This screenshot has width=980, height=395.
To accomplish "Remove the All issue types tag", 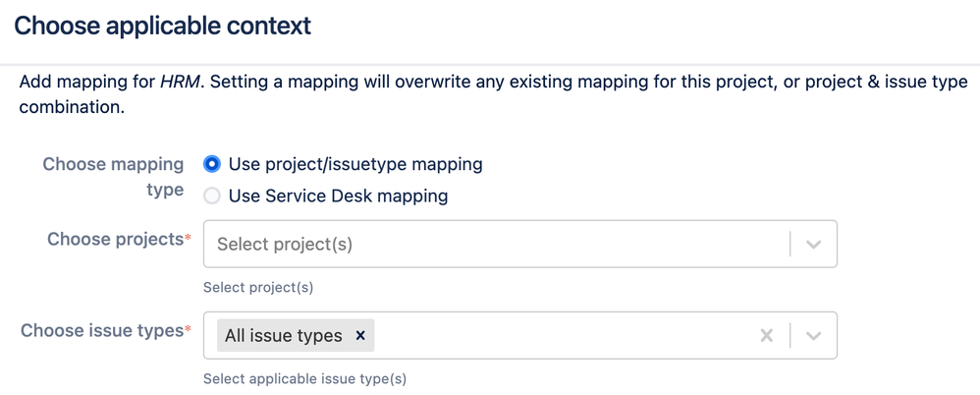I will point(360,336).
